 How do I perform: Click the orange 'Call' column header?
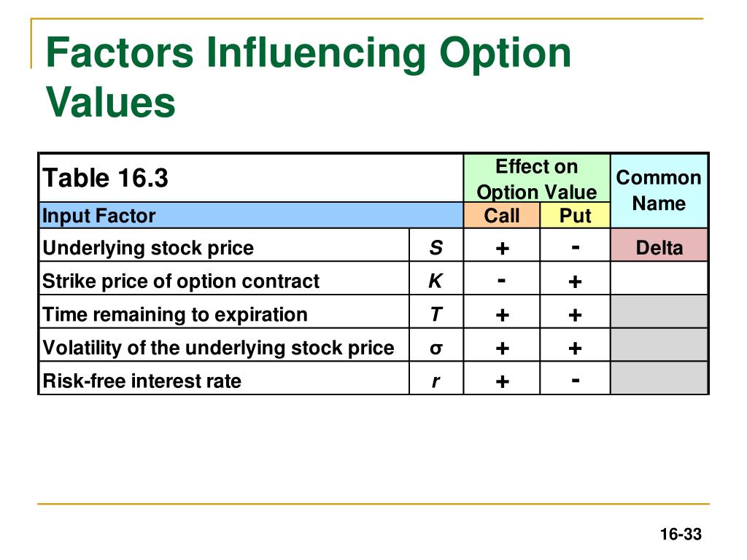502,215
